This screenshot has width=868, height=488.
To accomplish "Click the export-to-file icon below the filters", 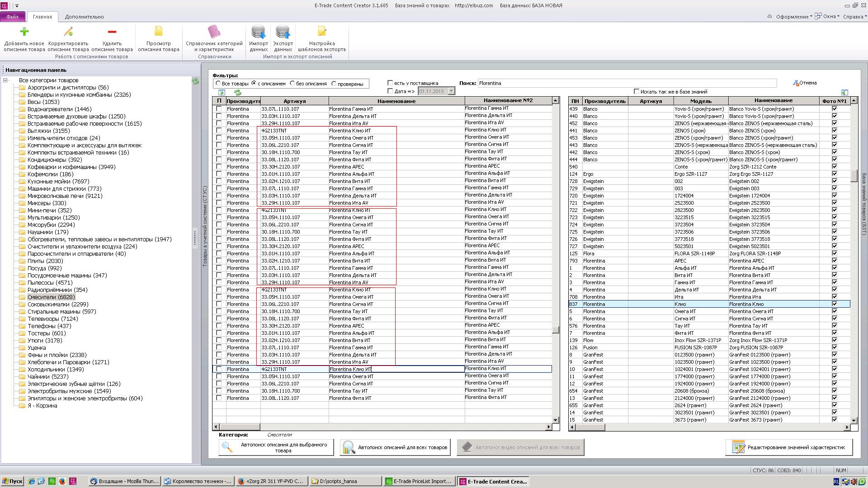I will coord(222,92).
